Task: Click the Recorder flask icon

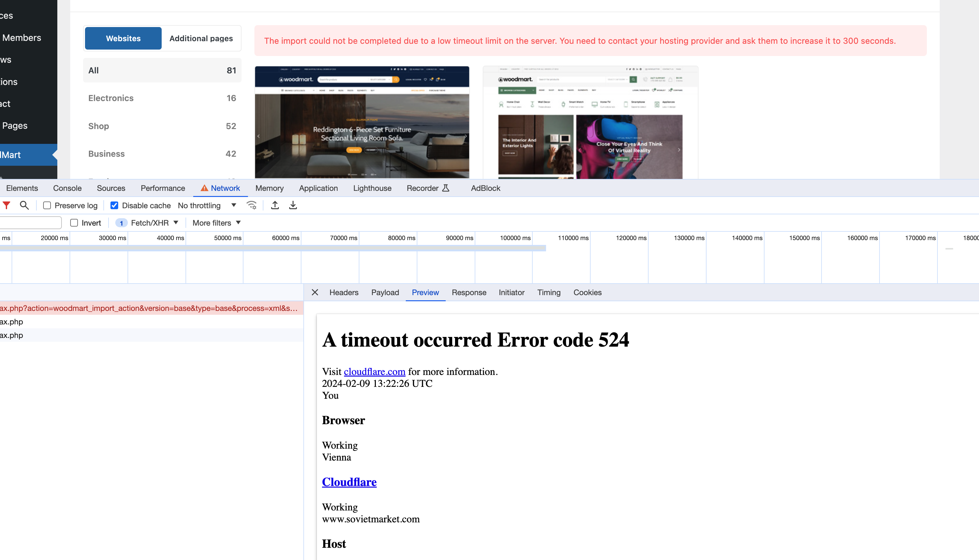Action: point(446,188)
